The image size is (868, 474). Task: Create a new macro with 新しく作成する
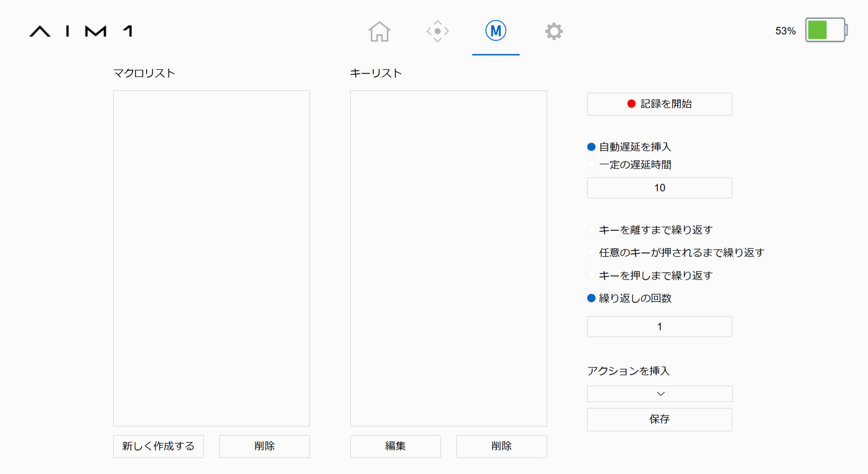(x=158, y=446)
